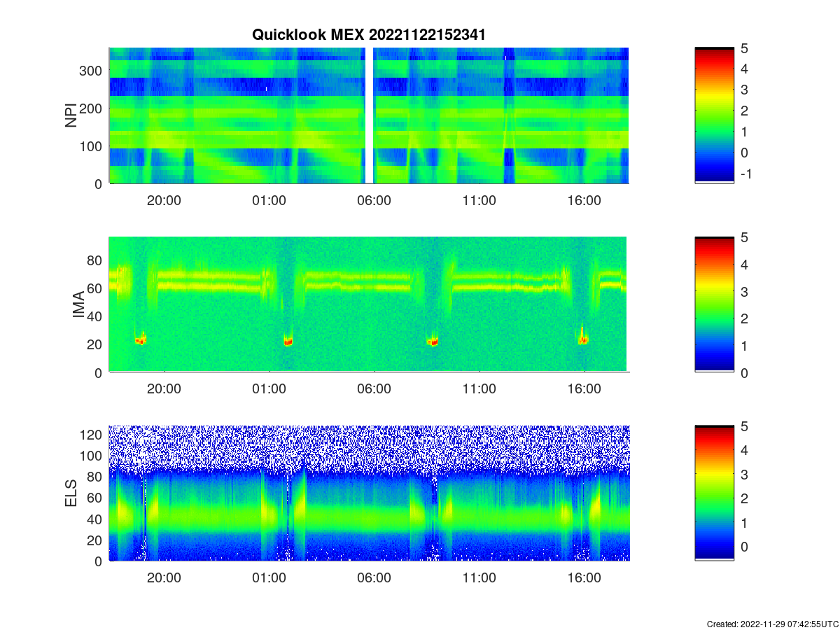
Task: Click the 5 label on the NPI colorbar
Action: coord(744,48)
